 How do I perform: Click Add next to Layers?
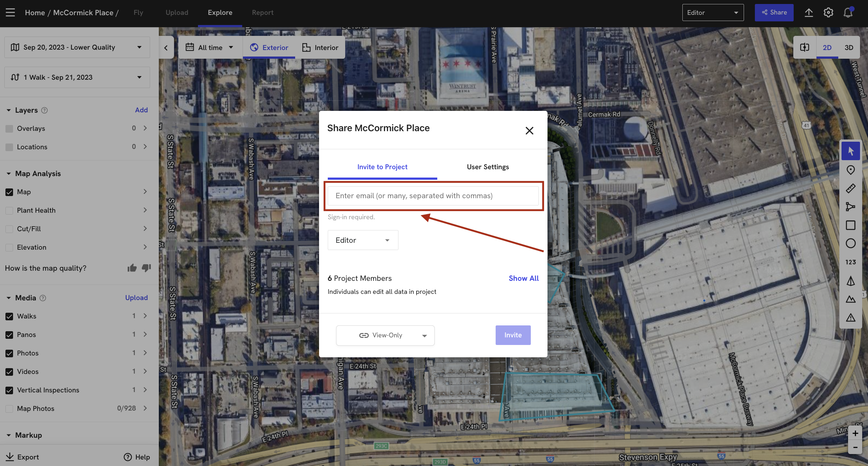[x=141, y=110]
